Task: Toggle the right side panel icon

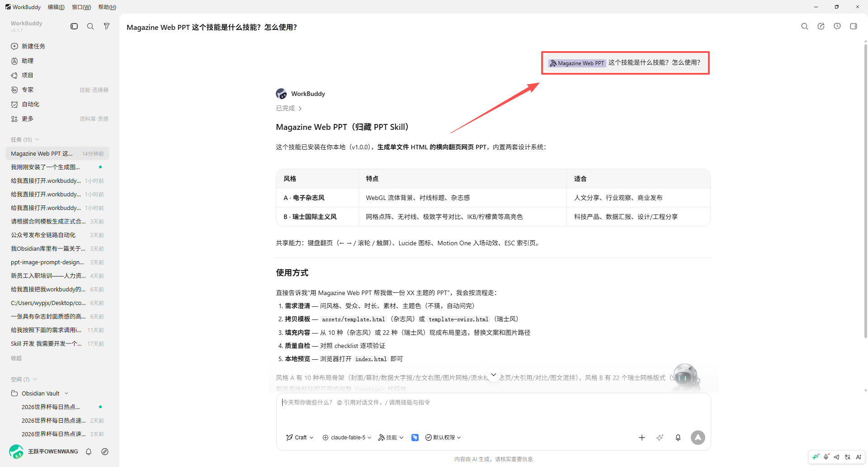Action: pos(854,26)
